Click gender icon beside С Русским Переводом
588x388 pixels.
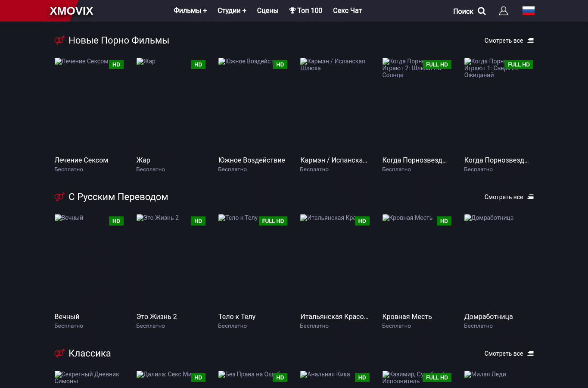[59, 197]
